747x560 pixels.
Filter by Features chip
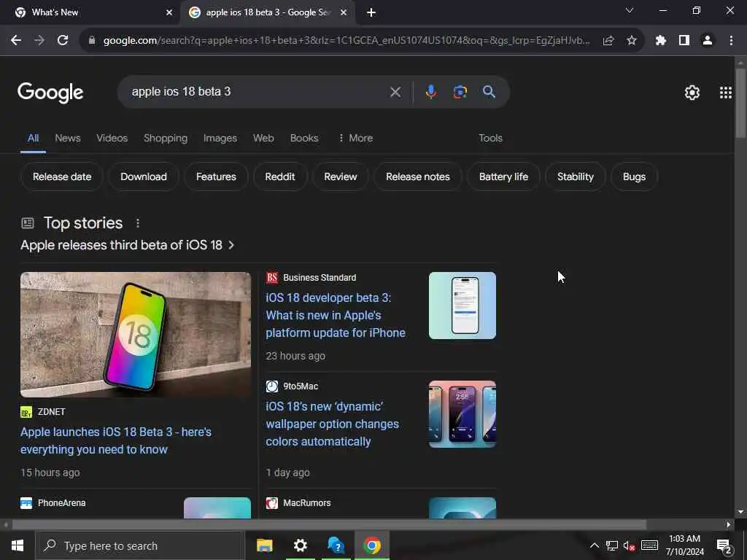pos(216,176)
